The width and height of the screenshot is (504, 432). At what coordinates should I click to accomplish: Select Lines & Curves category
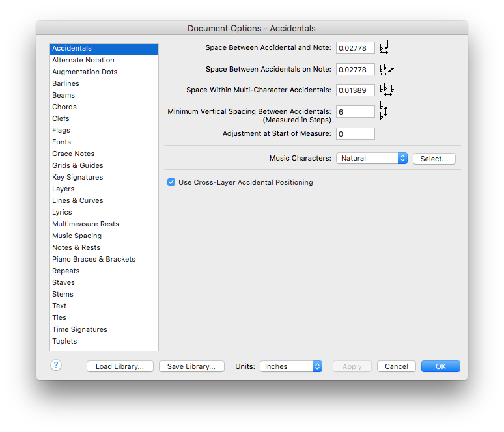coord(104,201)
